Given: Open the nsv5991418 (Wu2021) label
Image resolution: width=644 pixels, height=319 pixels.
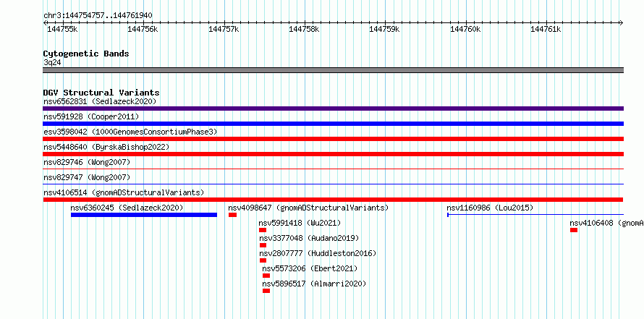Looking at the screenshot, I should click(300, 223).
